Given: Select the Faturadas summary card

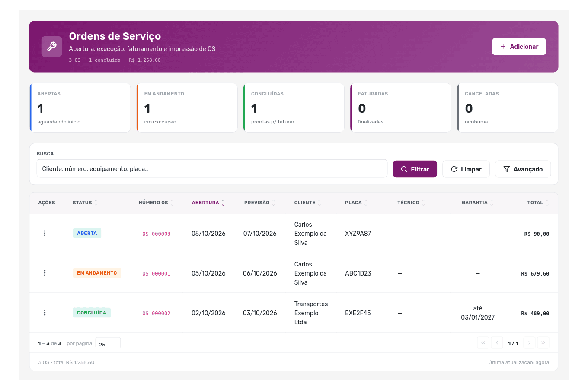Looking at the screenshot, I should pos(400,108).
